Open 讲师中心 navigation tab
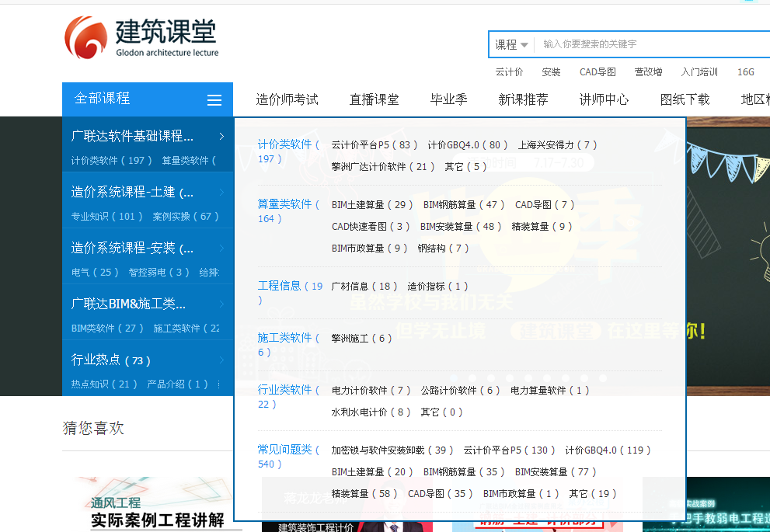 tap(604, 99)
